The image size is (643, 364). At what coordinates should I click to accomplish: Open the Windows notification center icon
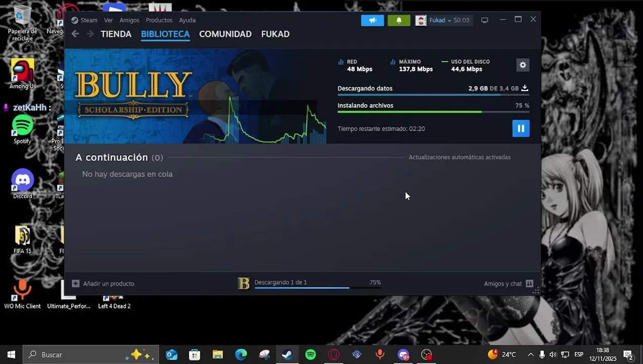[x=628, y=355]
